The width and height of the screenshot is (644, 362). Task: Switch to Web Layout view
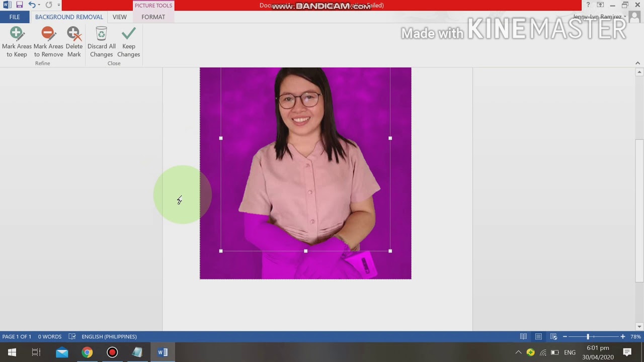[x=553, y=336]
